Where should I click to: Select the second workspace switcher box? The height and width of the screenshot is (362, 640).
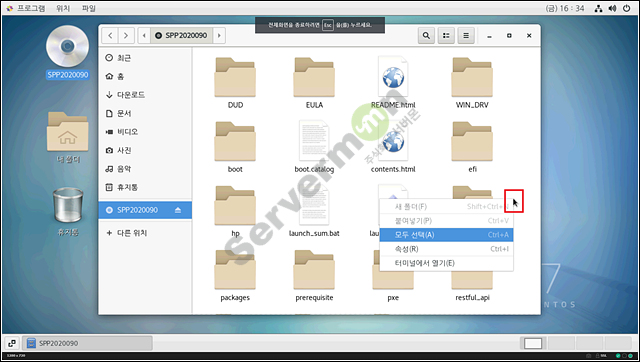pos(560,343)
